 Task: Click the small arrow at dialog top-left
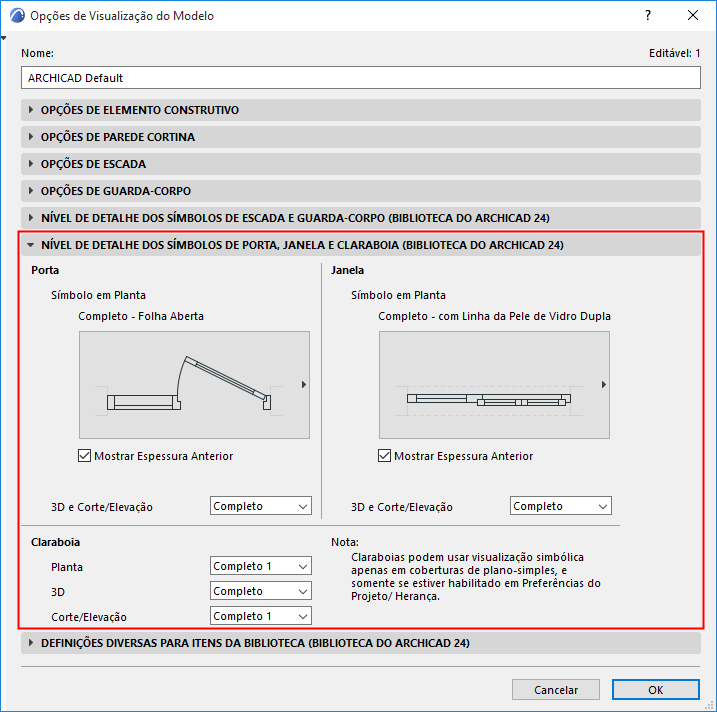[x=4, y=38]
